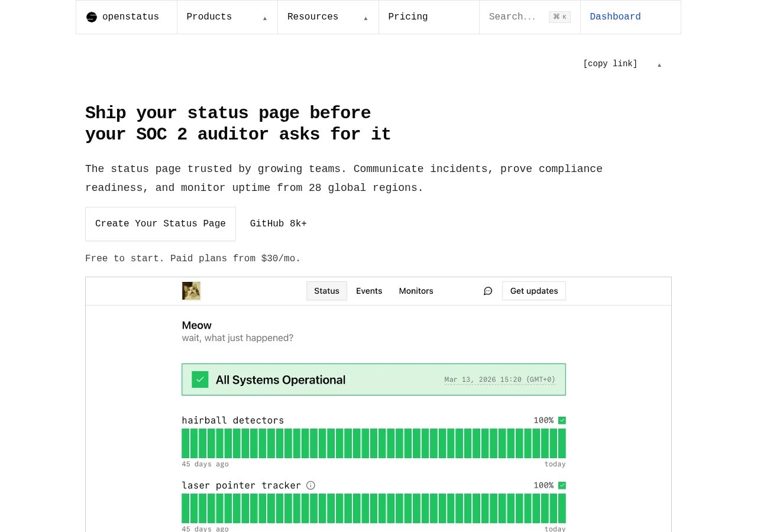Click "wait, what just happened?" subtitle
This screenshot has width=757, height=532.
(238, 338)
